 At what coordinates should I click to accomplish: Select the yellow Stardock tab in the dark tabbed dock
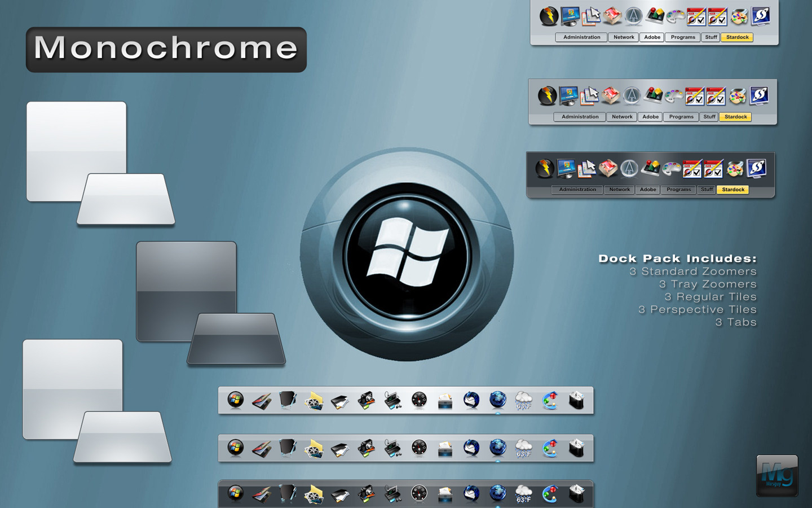click(x=733, y=190)
